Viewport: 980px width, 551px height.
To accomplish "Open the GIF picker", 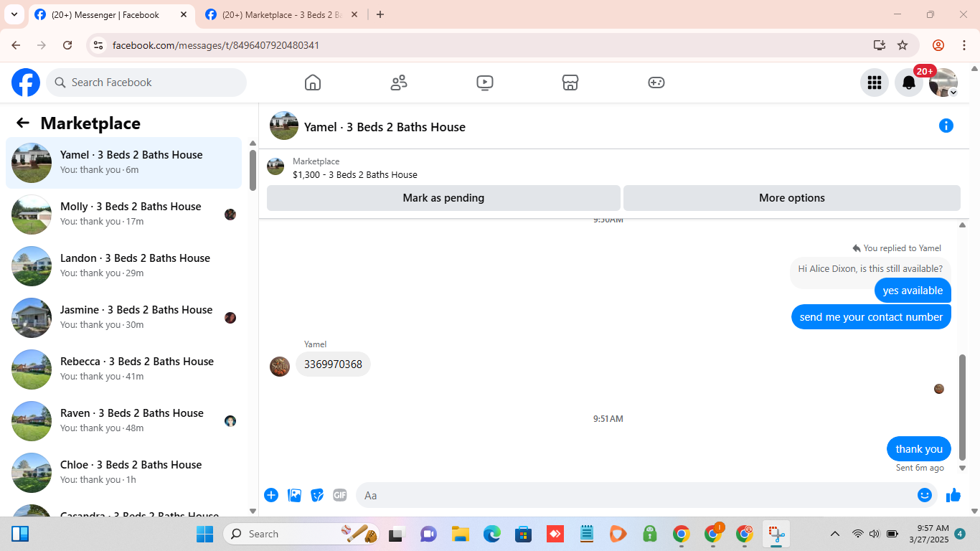I will coord(340,495).
